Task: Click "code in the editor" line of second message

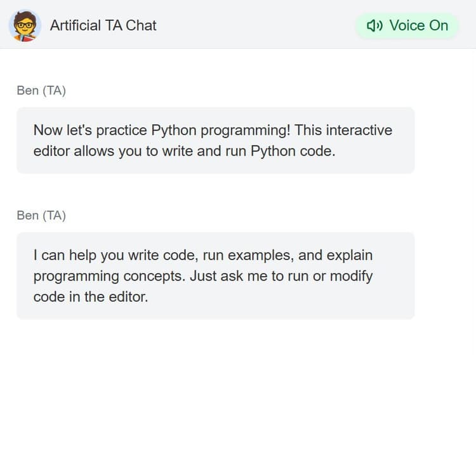Action: tap(90, 296)
